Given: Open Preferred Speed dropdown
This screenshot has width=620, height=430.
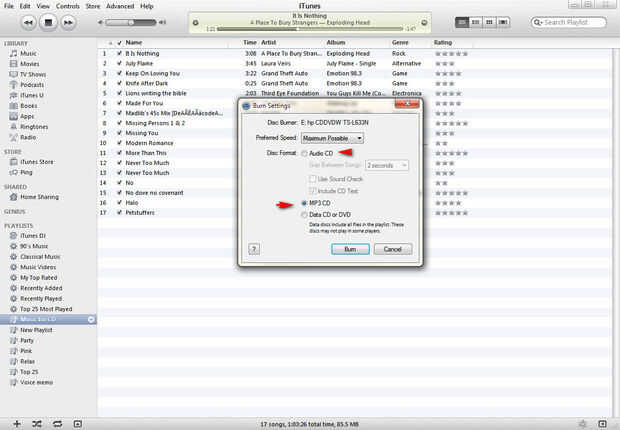Looking at the screenshot, I should 332,138.
